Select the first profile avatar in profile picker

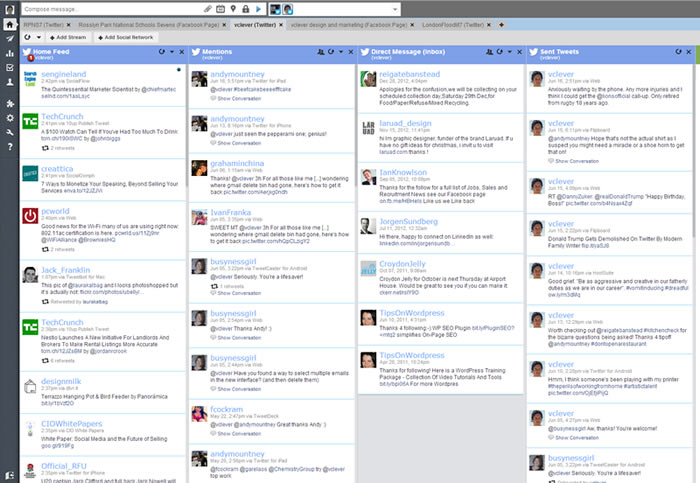275,9
